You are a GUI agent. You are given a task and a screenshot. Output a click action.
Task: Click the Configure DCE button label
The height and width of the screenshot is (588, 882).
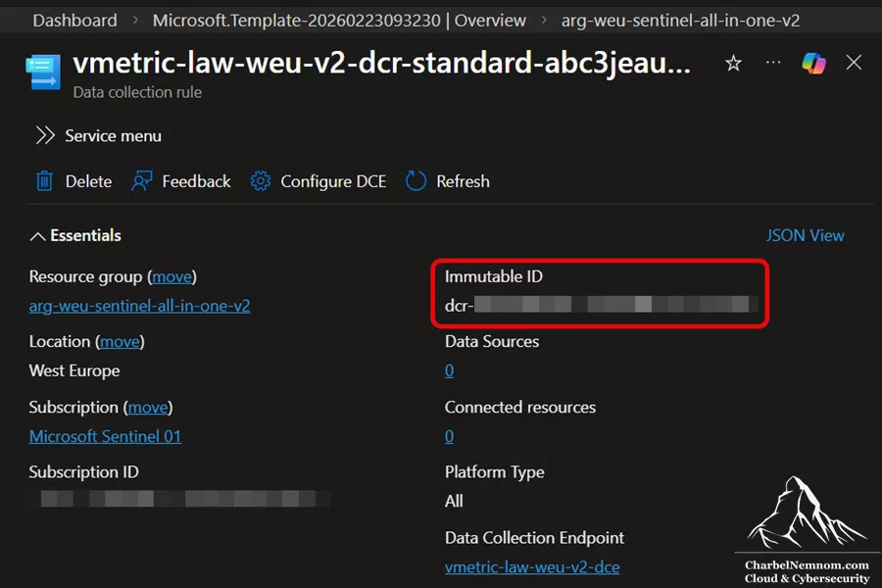click(x=333, y=181)
